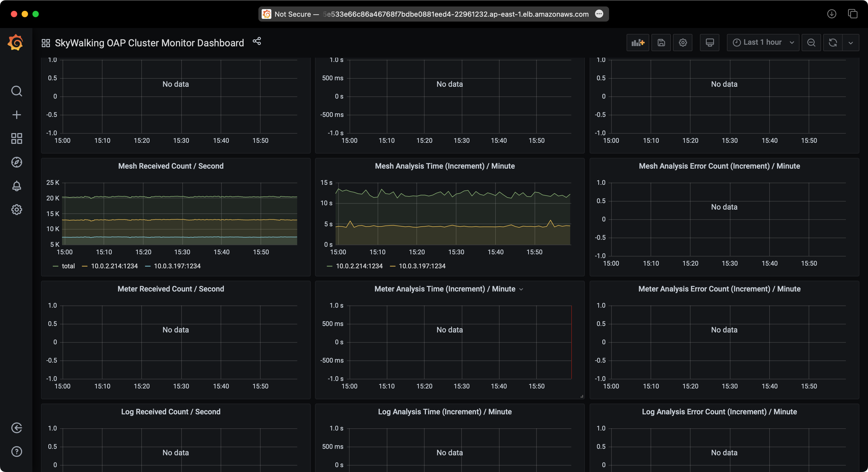Click the Log Analysis Time panel title

click(445, 412)
